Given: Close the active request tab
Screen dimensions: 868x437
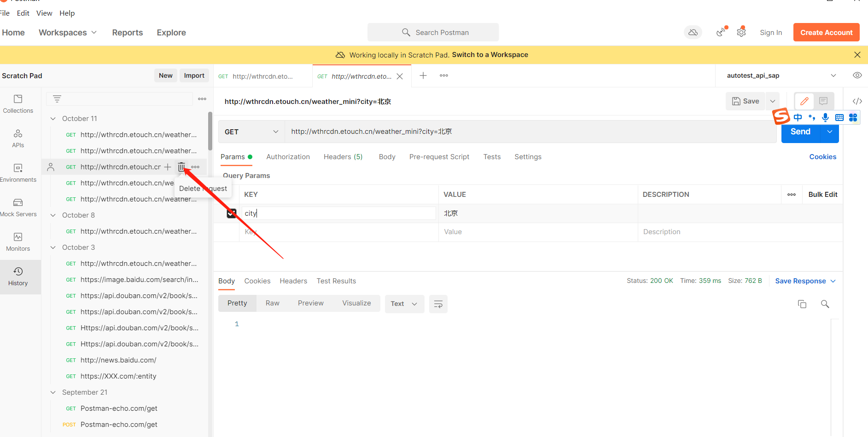Looking at the screenshot, I should point(400,76).
